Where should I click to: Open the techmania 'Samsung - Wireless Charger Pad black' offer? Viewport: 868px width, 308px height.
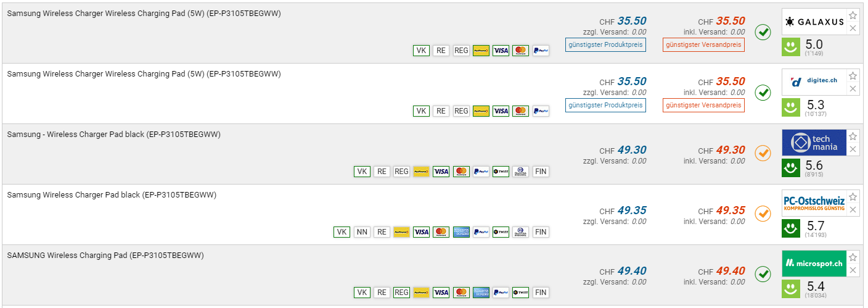click(x=113, y=135)
